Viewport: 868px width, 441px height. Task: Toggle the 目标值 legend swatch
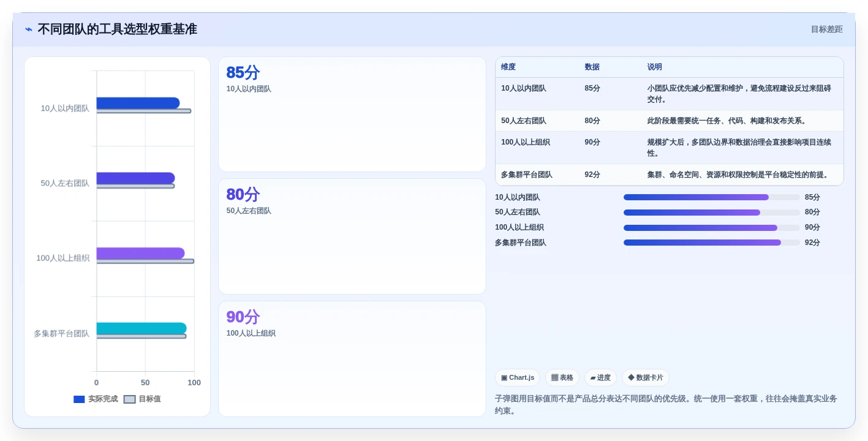tap(129, 399)
